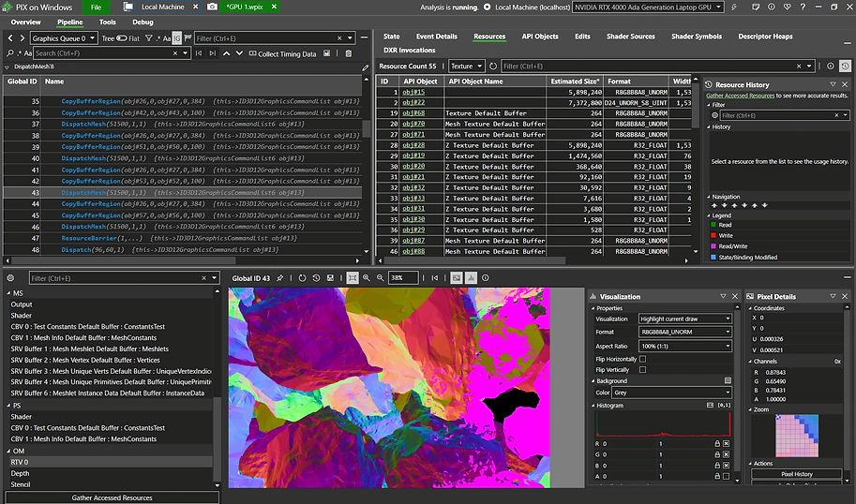Pin the Global ID 43 view
Viewport: 856px width, 504px height.
coord(280,278)
